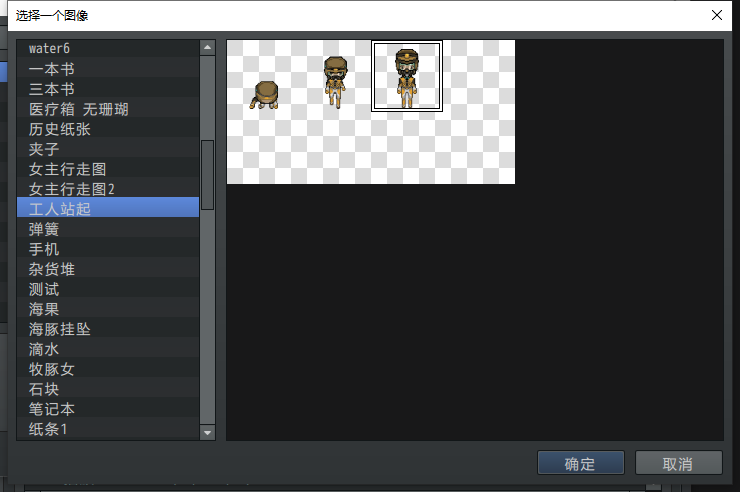740x492 pixels.
Task: Select the 手机 image entry
Action: coord(108,249)
